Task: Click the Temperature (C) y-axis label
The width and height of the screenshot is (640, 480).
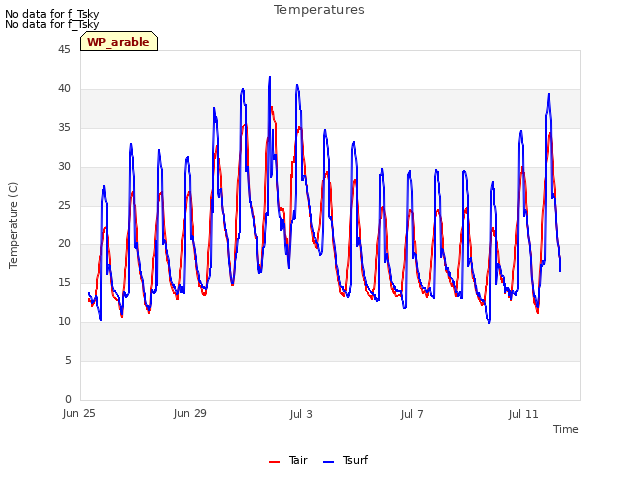Action: (13, 225)
